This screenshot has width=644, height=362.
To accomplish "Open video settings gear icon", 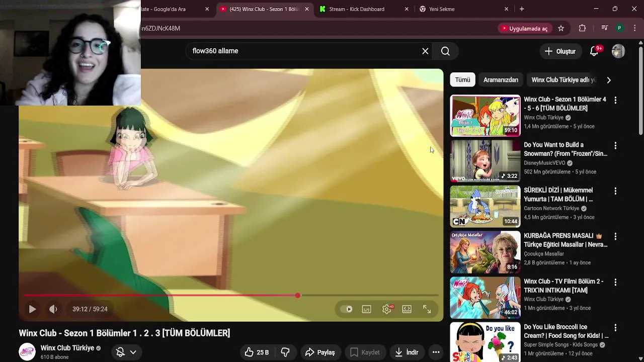I will click(387, 309).
